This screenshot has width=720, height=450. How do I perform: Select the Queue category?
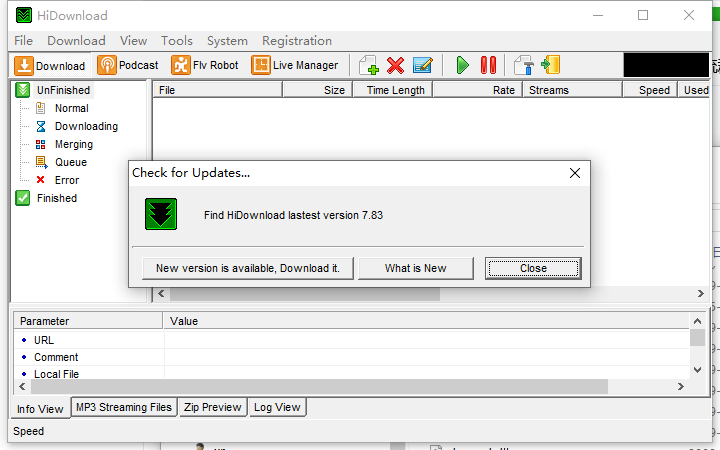[x=71, y=162]
